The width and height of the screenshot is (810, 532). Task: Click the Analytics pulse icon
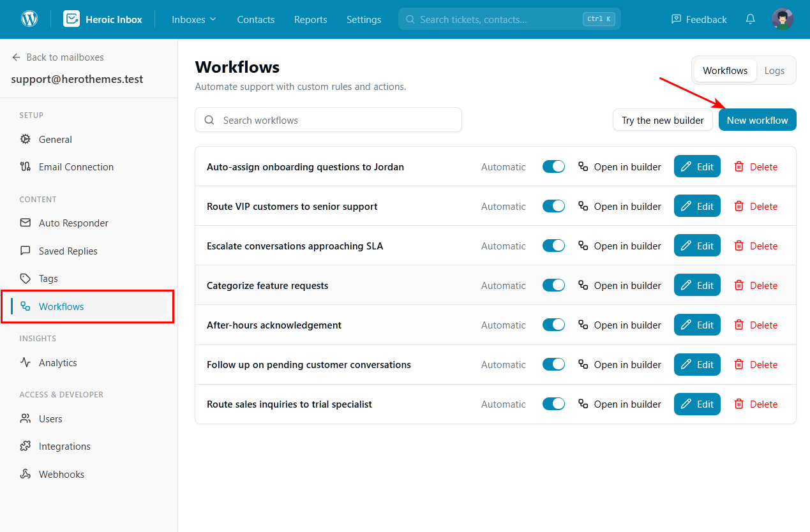tap(26, 363)
